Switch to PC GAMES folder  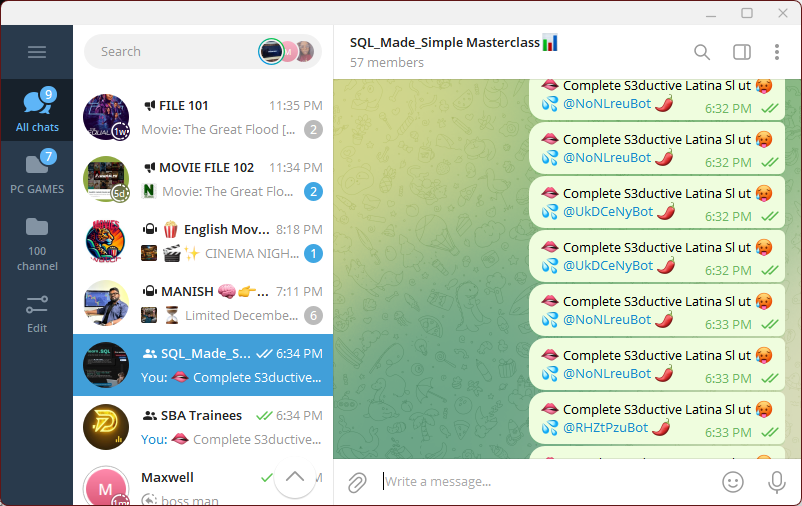coord(37,172)
